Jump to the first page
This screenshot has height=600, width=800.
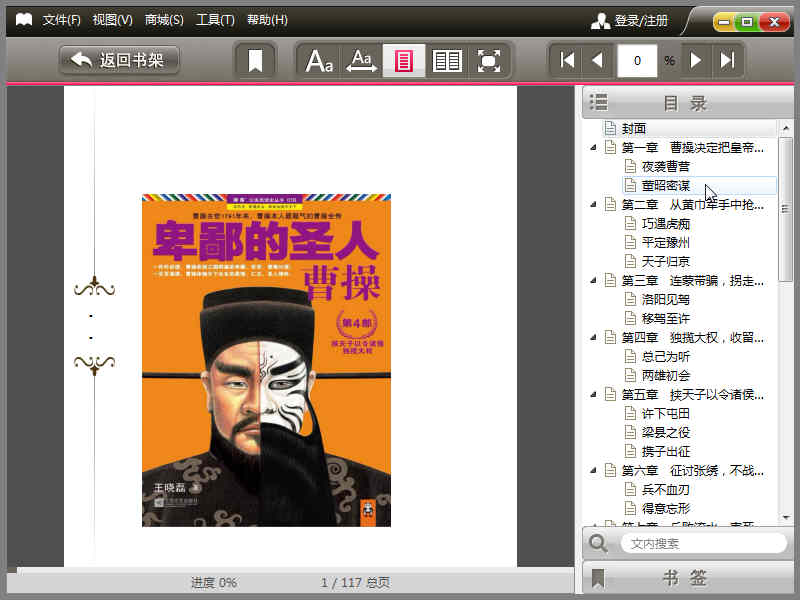(567, 60)
